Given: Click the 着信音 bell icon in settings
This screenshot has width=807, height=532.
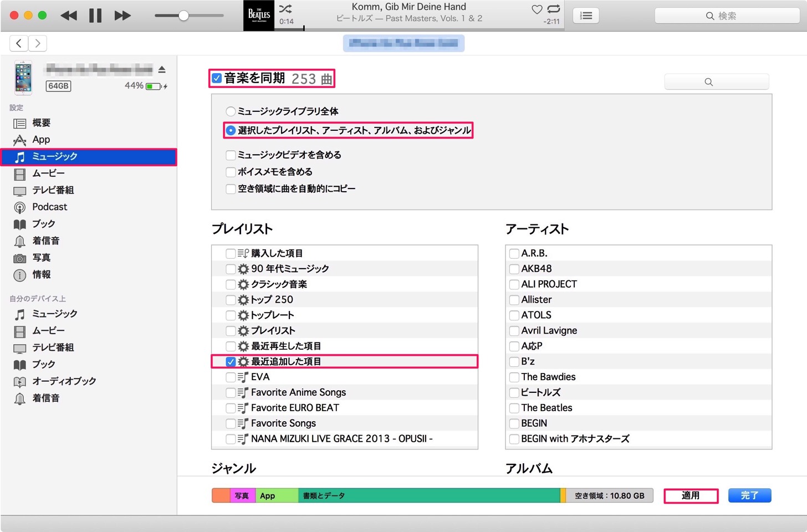Looking at the screenshot, I should [x=20, y=241].
